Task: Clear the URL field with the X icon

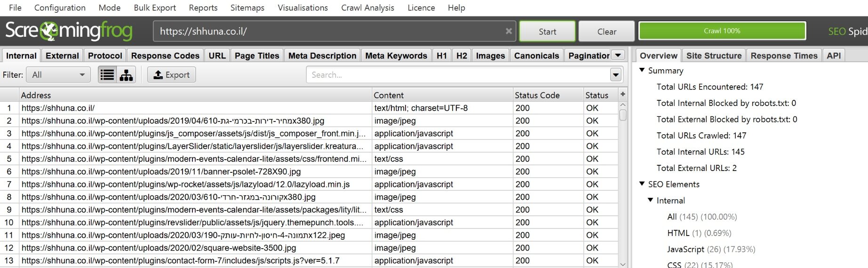Action: tap(509, 31)
